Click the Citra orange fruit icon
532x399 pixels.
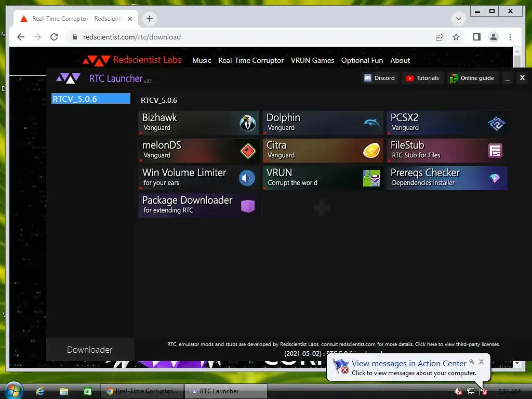click(x=371, y=151)
